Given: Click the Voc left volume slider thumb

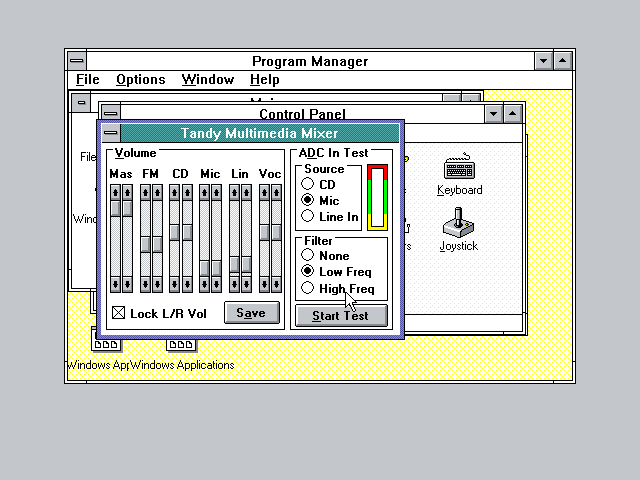Looking at the screenshot, I should point(264,232).
